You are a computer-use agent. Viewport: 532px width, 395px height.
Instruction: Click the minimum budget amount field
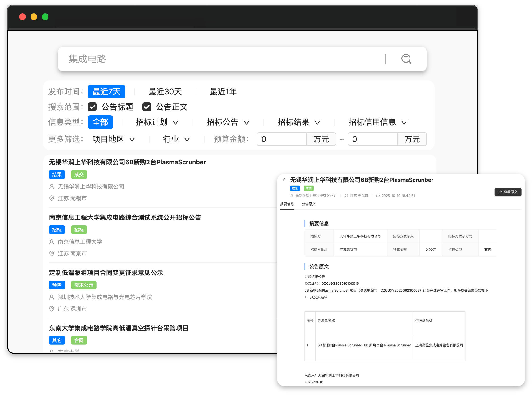coord(282,139)
